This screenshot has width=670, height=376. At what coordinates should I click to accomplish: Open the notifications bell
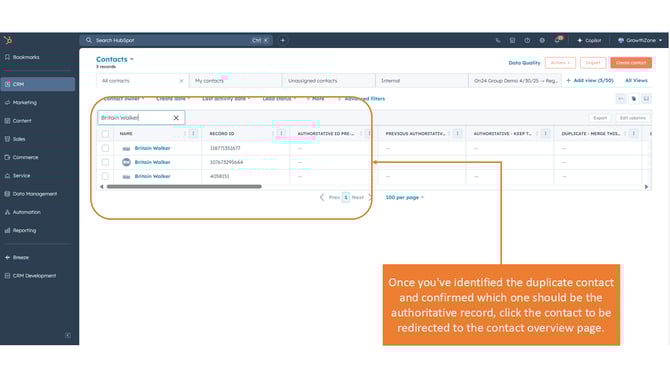pos(558,40)
